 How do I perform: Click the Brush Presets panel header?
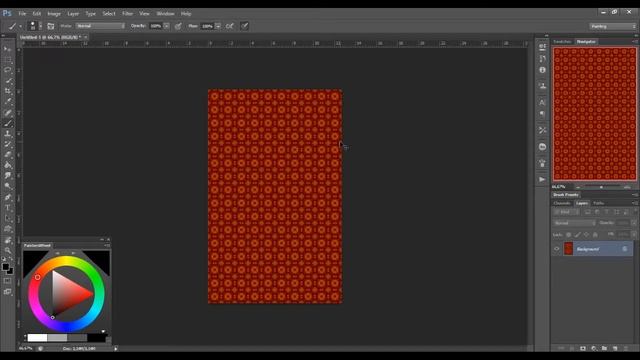[x=566, y=195]
